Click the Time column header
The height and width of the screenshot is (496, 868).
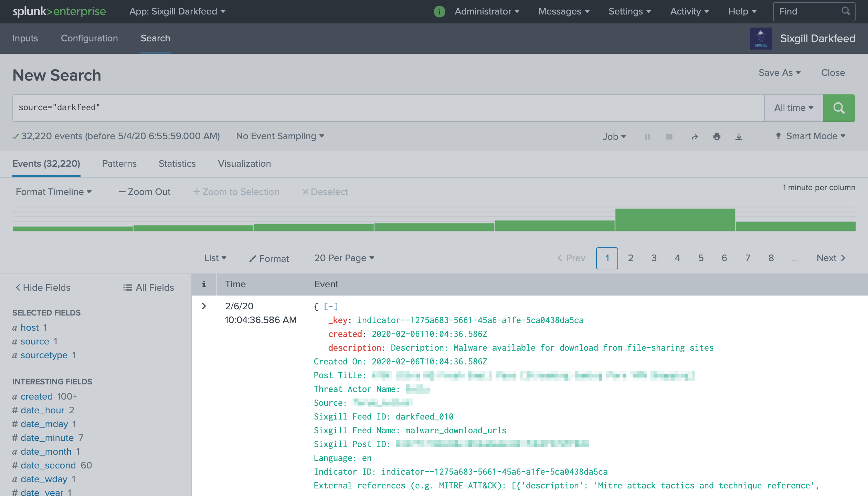pyautogui.click(x=235, y=284)
